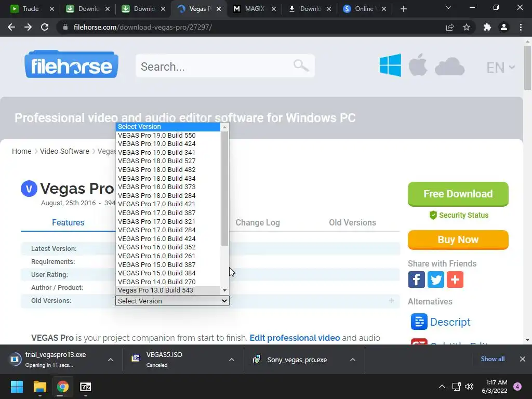Switch to the Change Log tab
532x399 pixels.
pyautogui.click(x=258, y=222)
